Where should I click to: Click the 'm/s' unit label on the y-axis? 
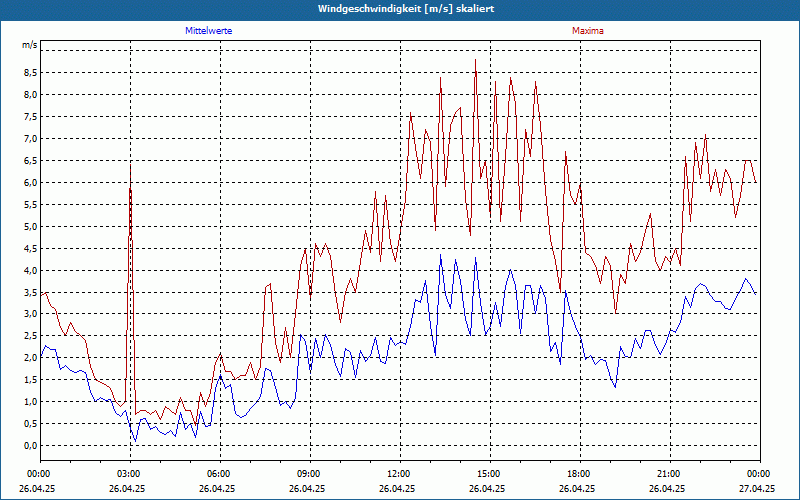(30, 45)
